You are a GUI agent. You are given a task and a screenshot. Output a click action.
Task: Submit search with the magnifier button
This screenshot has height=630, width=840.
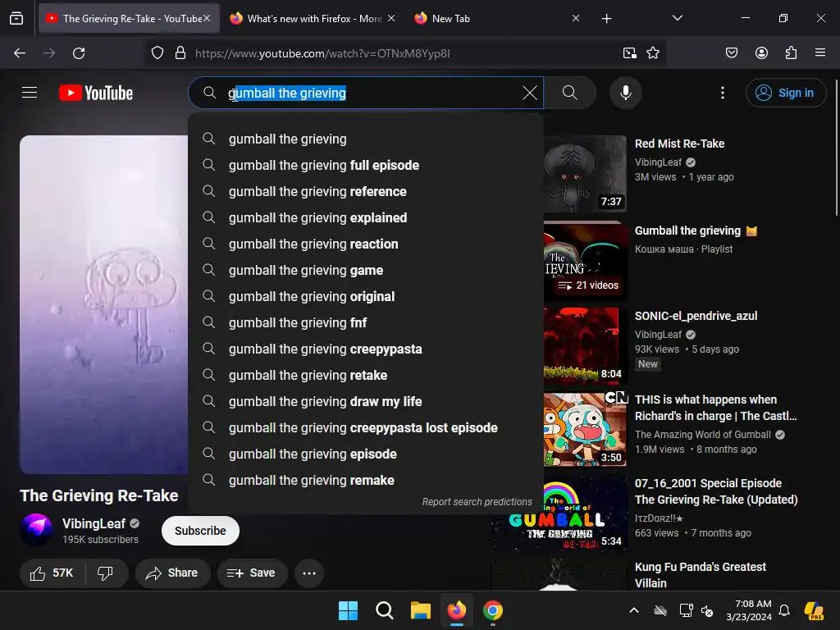pos(569,93)
